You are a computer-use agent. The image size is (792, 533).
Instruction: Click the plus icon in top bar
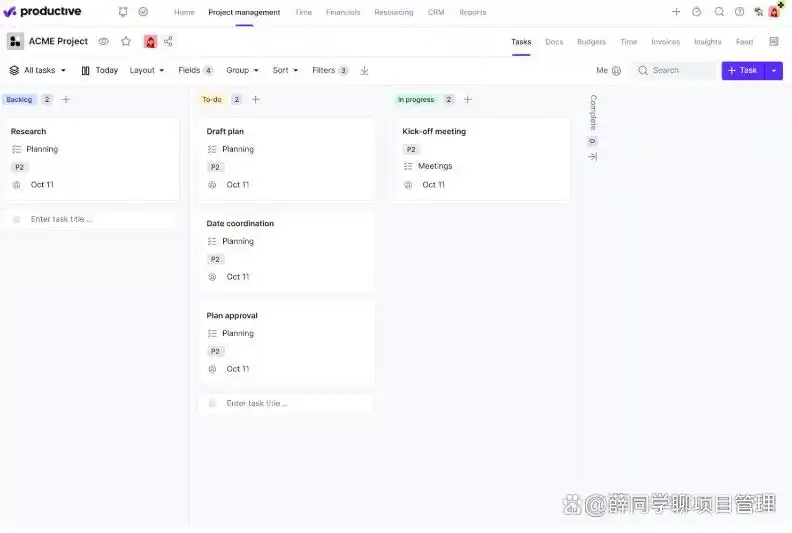(x=676, y=12)
